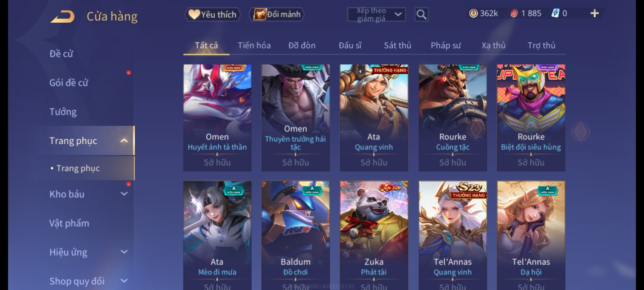Open Đổi mảnh chest button
Image resolution: width=644 pixels, height=290 pixels.
click(277, 15)
